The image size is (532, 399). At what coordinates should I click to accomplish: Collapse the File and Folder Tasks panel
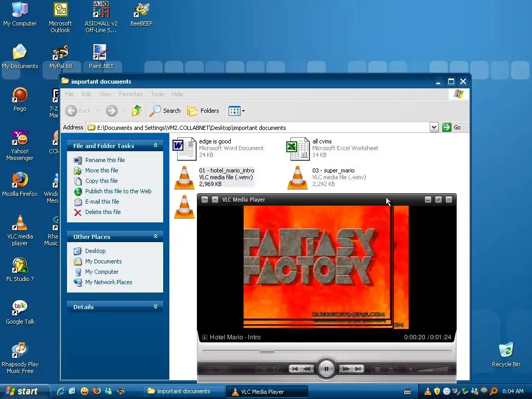tap(156, 145)
